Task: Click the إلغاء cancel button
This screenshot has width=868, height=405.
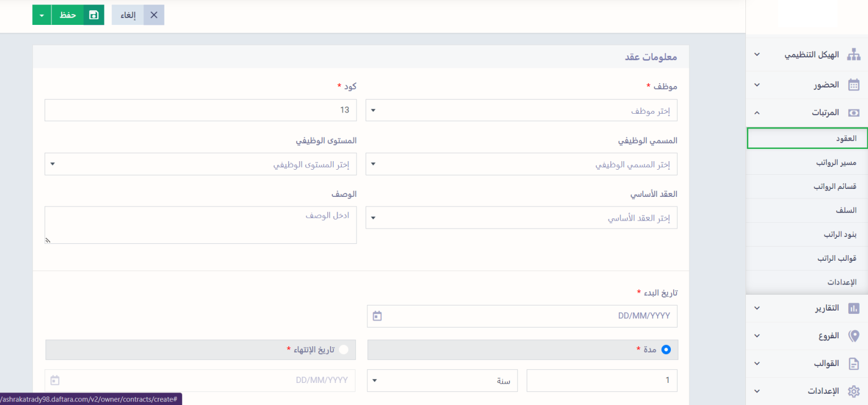Action: coord(138,15)
